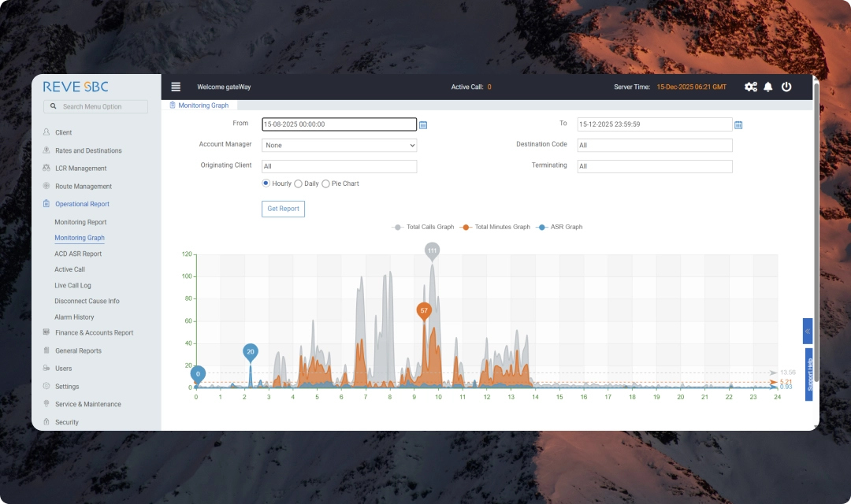Screen dimensions: 851x504
Task: Toggle the Total Minutes Graph legend swatch
Action: pos(466,227)
